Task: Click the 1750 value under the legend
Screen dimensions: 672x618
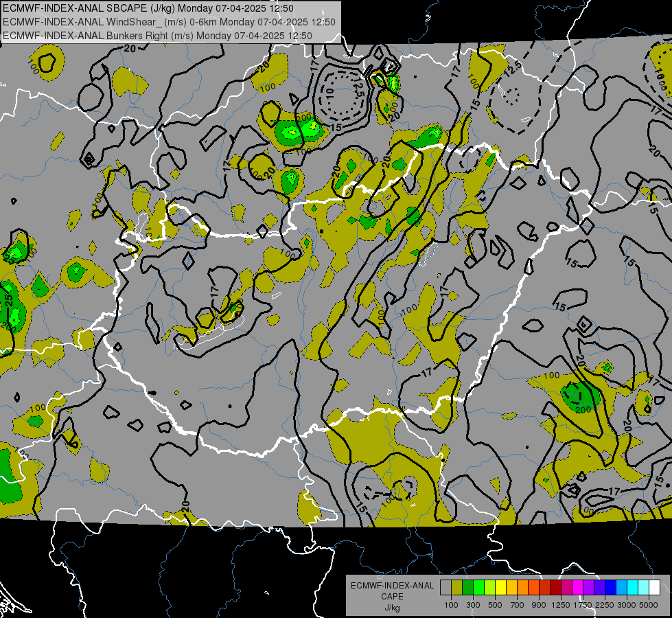Action: pyautogui.click(x=583, y=605)
